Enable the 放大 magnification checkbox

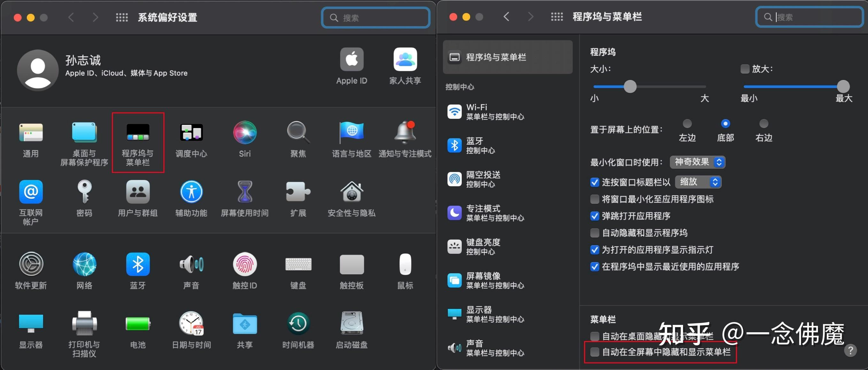[745, 69]
